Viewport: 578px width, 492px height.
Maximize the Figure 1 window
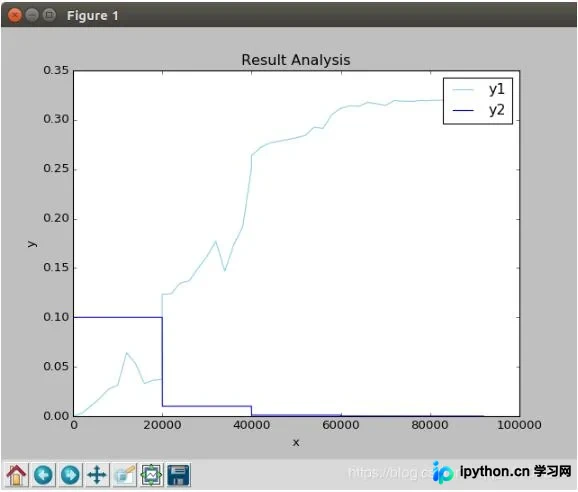point(49,15)
